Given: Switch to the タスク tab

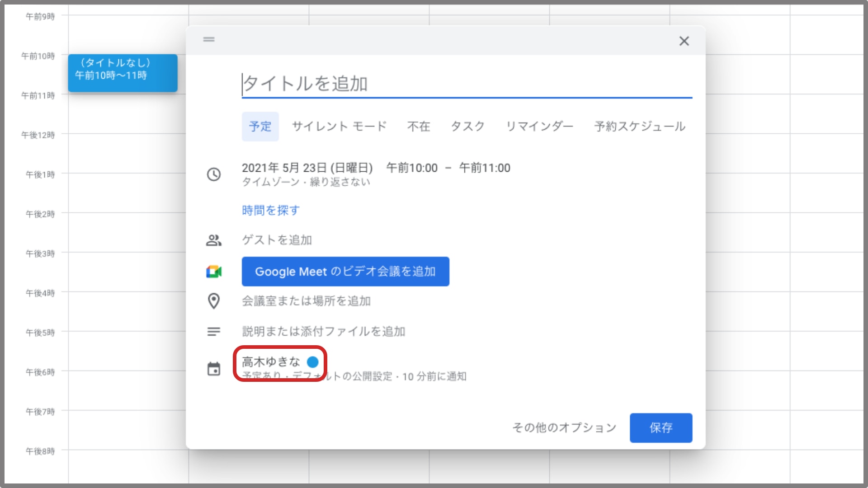Looking at the screenshot, I should [468, 127].
